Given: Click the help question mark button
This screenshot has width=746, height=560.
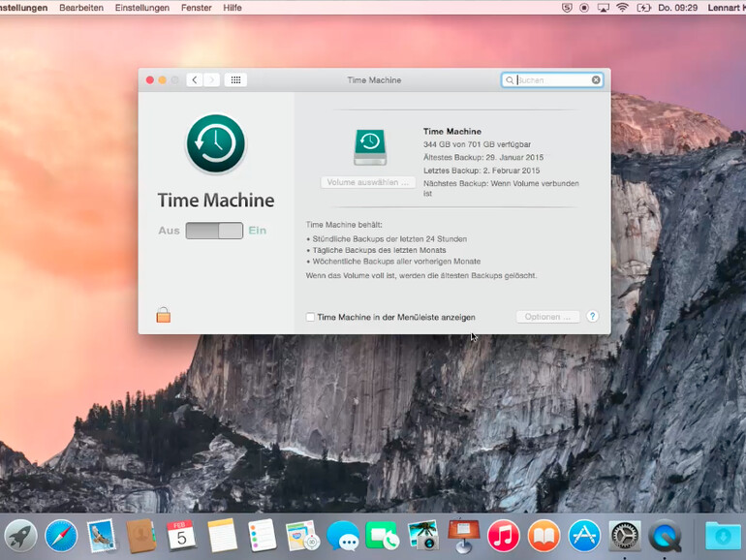Looking at the screenshot, I should tap(592, 317).
